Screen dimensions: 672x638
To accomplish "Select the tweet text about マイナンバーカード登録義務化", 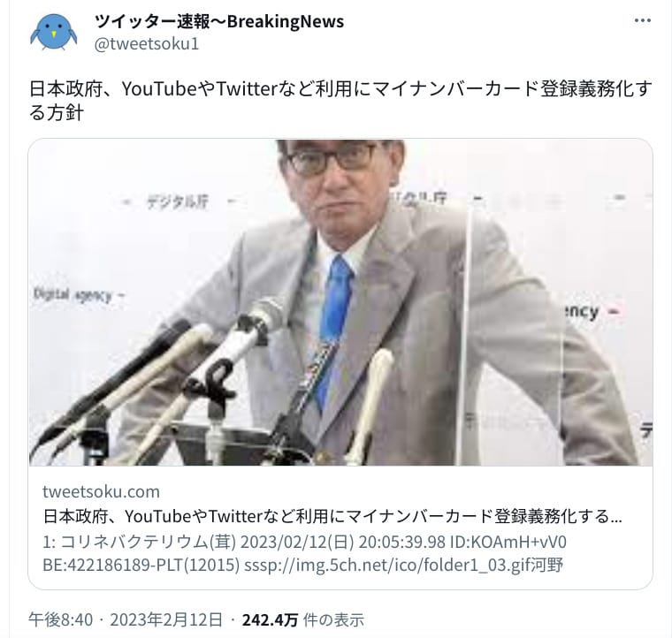I will click(x=340, y=101).
